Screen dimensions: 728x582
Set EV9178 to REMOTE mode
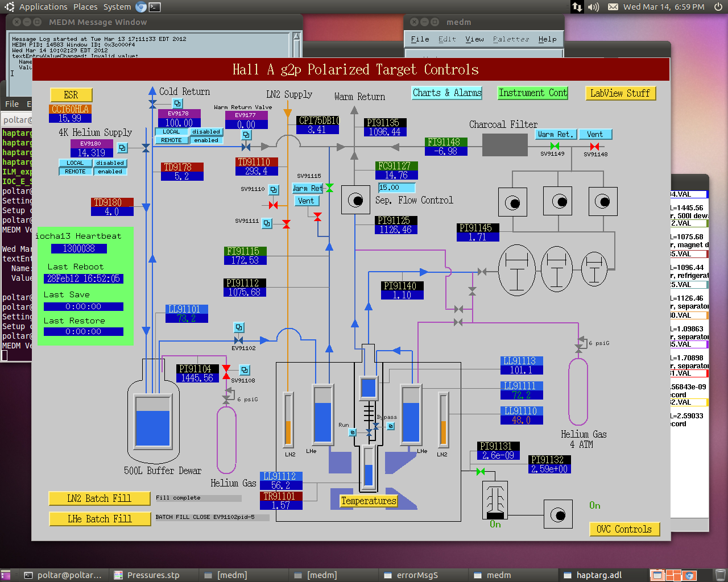tap(171, 140)
